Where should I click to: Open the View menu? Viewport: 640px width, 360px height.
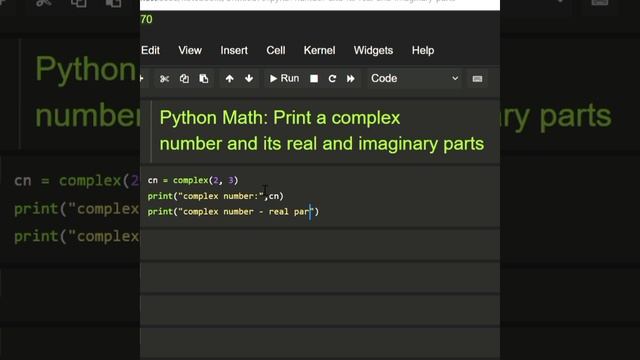[190, 51]
